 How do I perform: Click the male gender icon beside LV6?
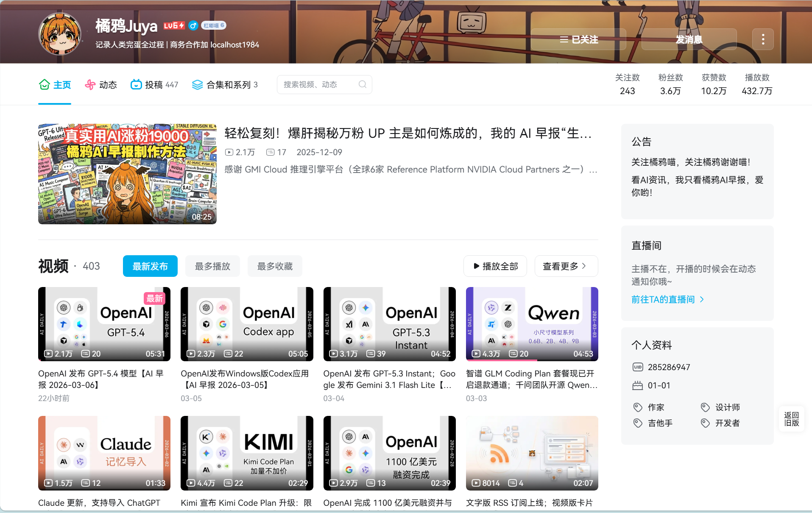pyautogui.click(x=193, y=25)
